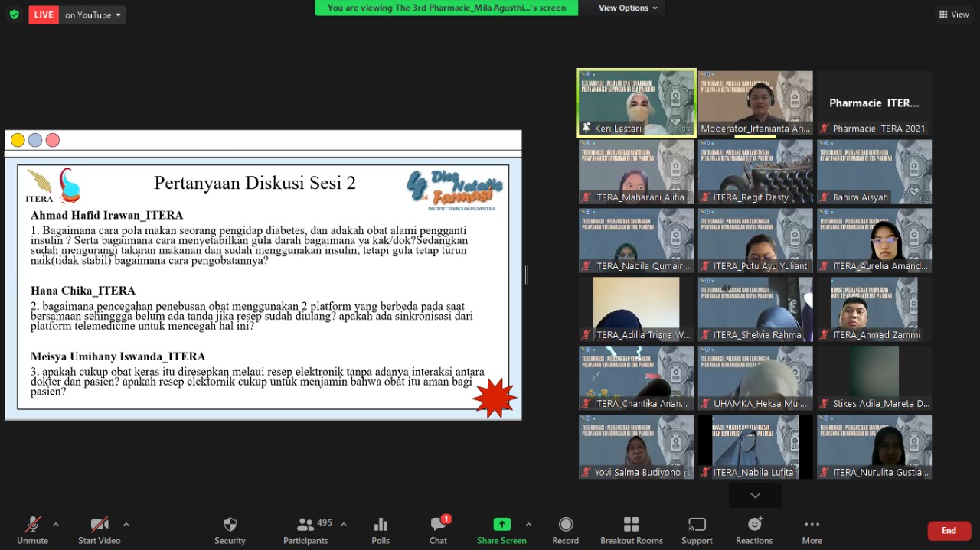Open the Reactions emoji picker
Viewport: 980px width, 550px height.
pyautogui.click(x=754, y=529)
